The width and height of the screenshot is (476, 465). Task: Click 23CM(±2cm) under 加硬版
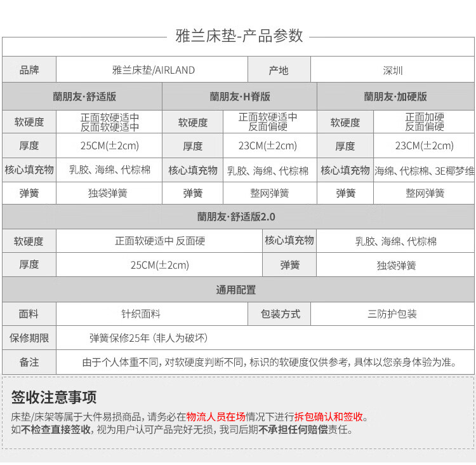click(x=425, y=145)
